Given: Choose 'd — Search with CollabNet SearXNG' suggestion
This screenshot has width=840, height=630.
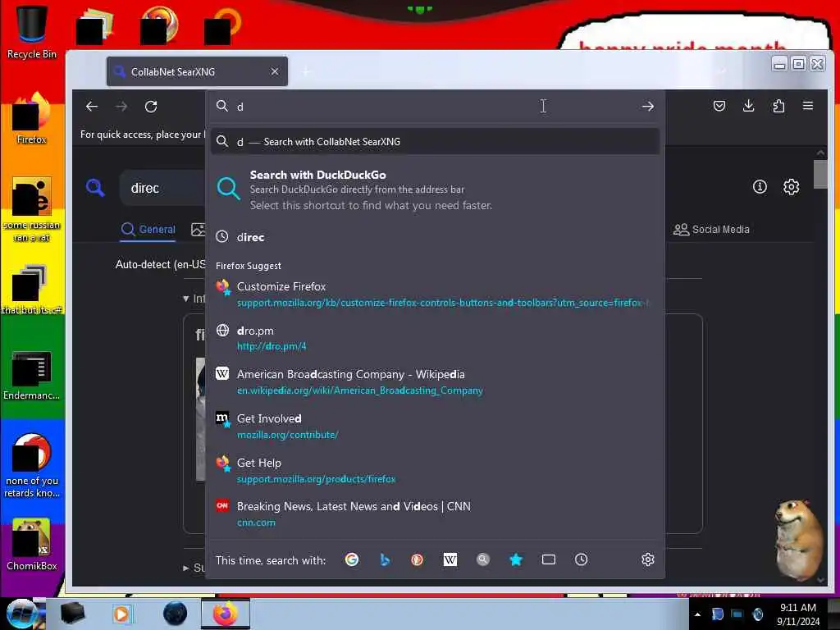Looking at the screenshot, I should [435, 141].
